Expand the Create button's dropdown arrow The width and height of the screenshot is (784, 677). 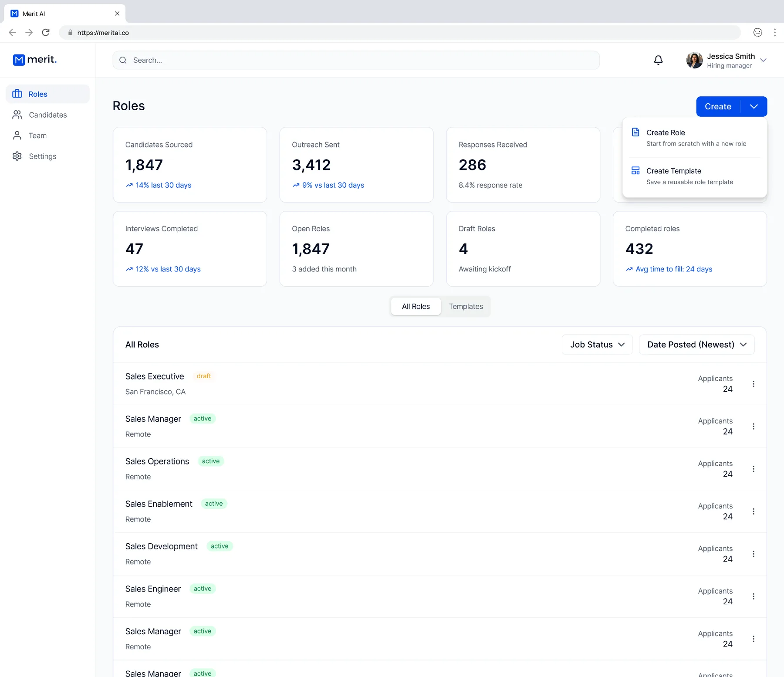pos(754,106)
